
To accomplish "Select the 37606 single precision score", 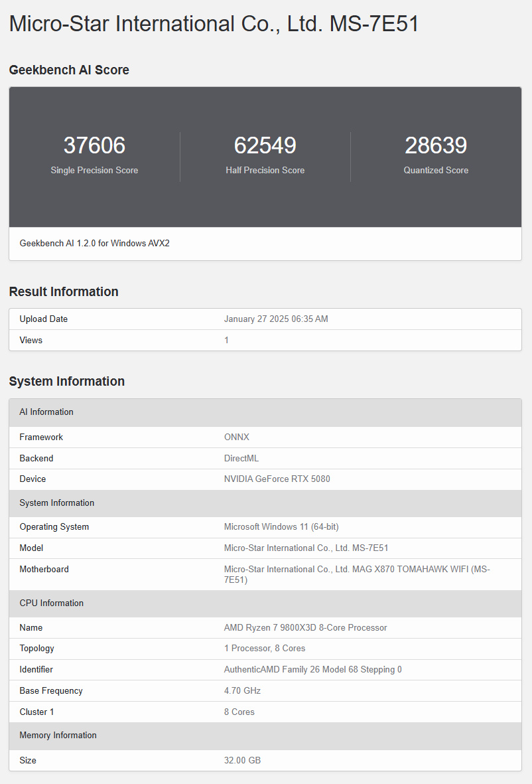I will pyautogui.click(x=94, y=145).
